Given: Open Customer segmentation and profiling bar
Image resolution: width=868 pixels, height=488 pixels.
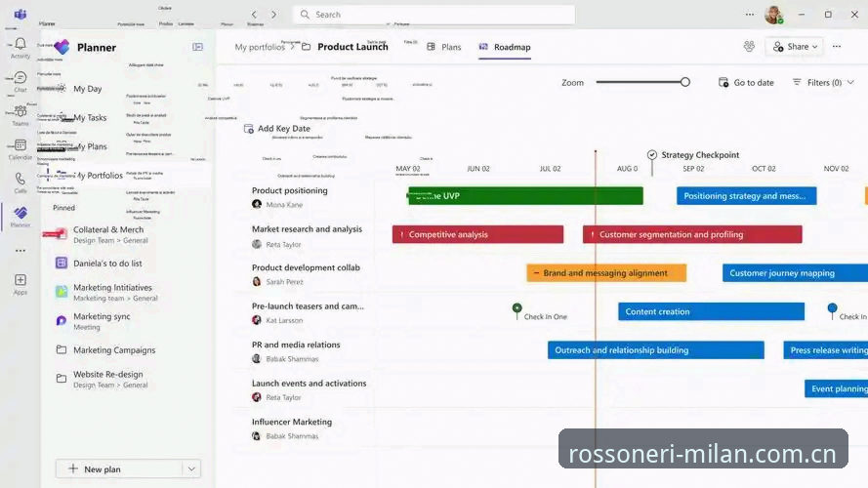Looking at the screenshot, I should coord(692,234).
